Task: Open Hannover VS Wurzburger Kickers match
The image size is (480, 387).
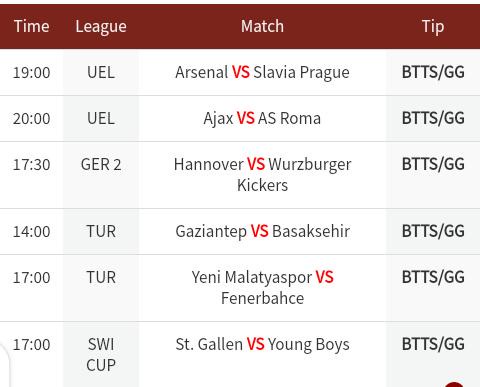Action: [x=262, y=175]
